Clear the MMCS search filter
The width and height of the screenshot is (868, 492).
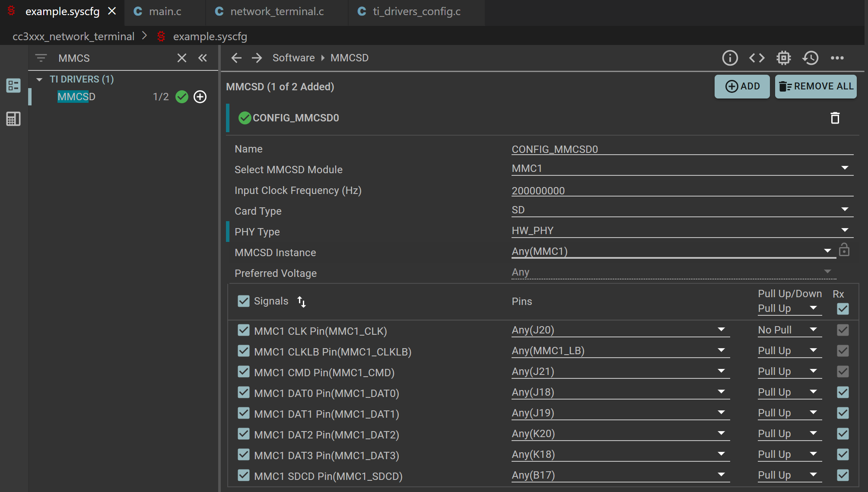pos(182,58)
